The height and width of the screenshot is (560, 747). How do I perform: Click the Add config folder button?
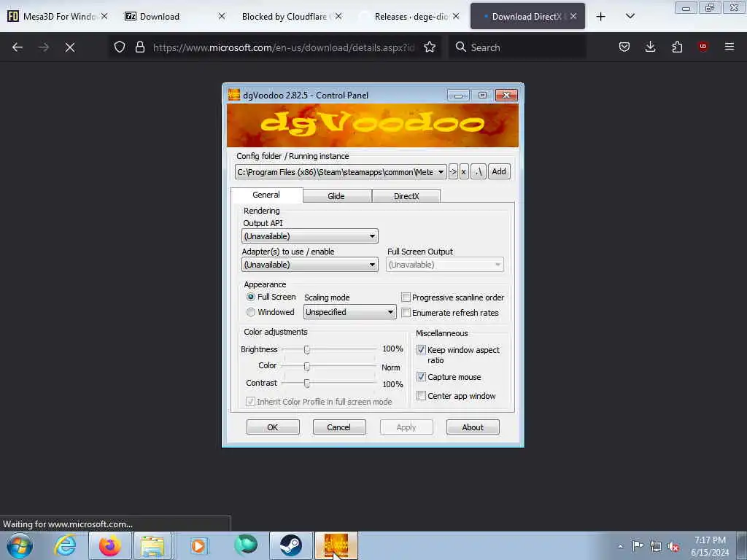(499, 171)
